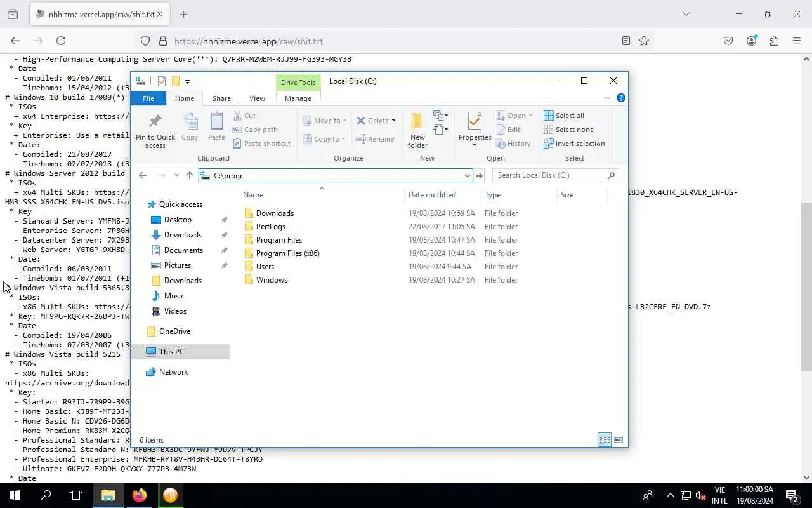Open Task View on taskbar

(76, 495)
